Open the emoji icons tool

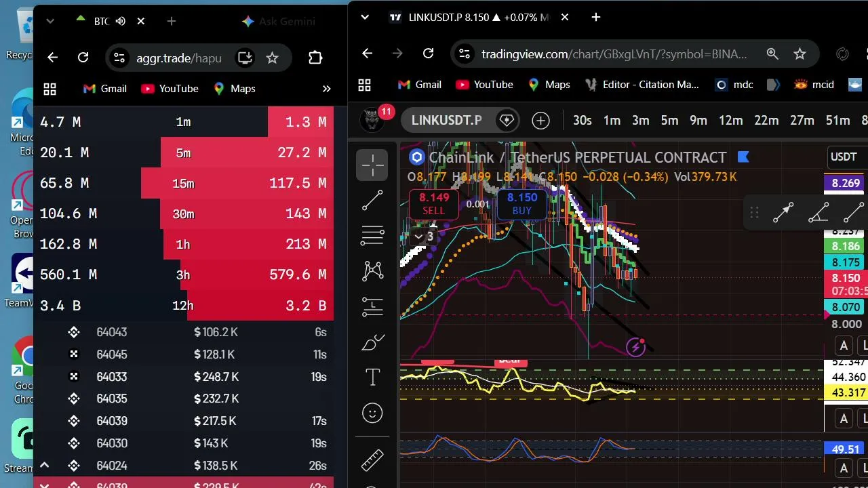(x=372, y=413)
